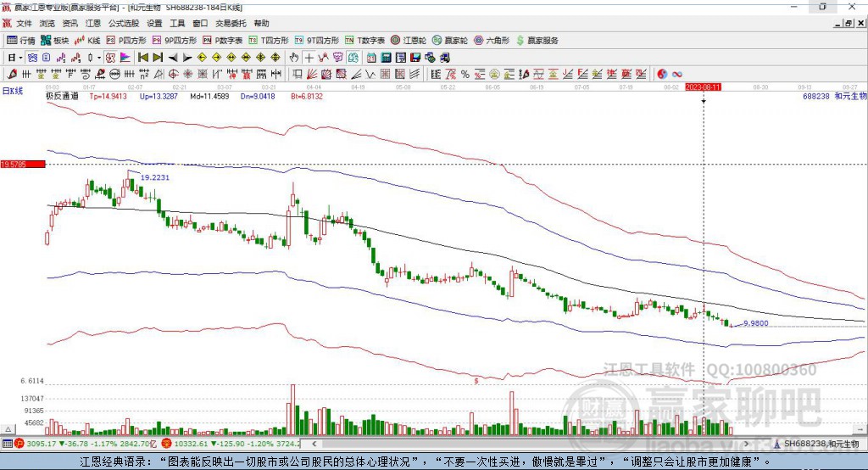This screenshot has height=470, width=868.
Task: Open the 行情 quotes view
Action: point(21,41)
